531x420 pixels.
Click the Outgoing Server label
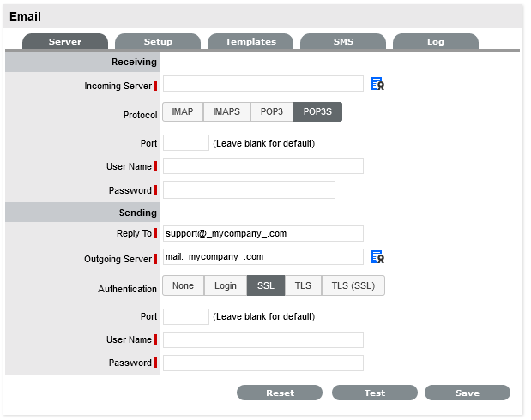(x=118, y=259)
